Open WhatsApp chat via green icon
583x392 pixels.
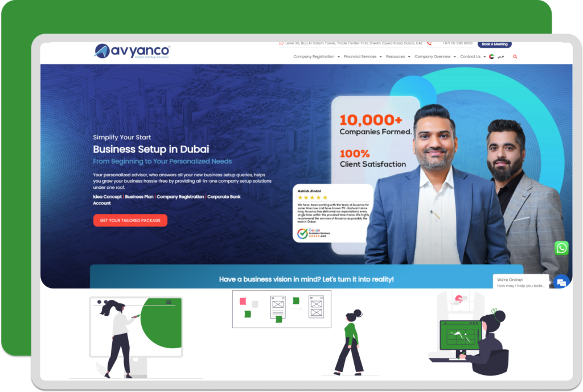click(x=561, y=248)
